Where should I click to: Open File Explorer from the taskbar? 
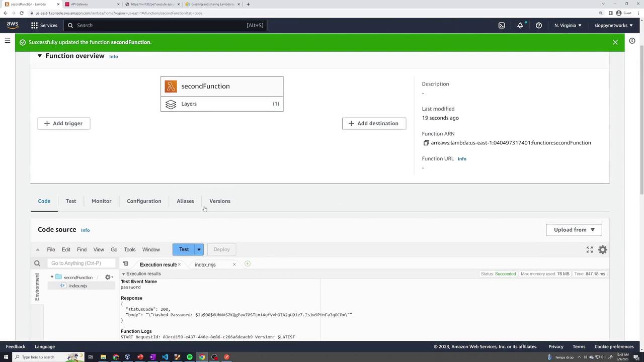coord(103,357)
